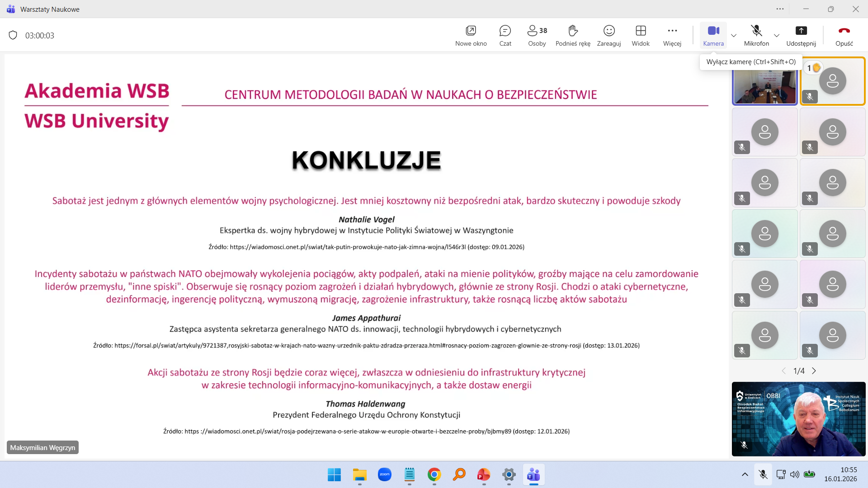This screenshot has height=488, width=868.
Task: Toggle system microphone mute in tray
Action: pos(763,474)
